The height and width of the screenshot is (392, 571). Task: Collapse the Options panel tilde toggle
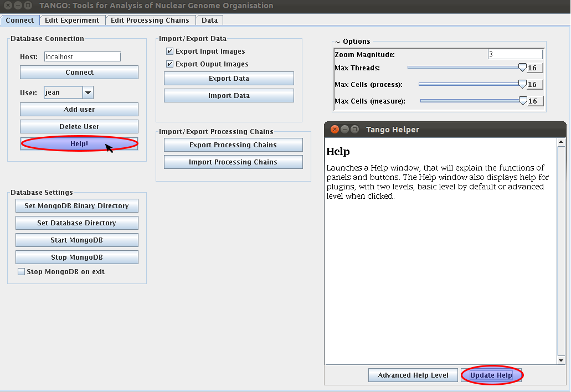338,42
